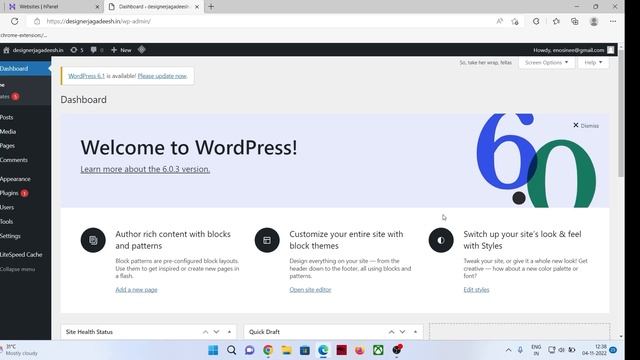
Task: Click the block themes round icon
Action: coord(267,240)
